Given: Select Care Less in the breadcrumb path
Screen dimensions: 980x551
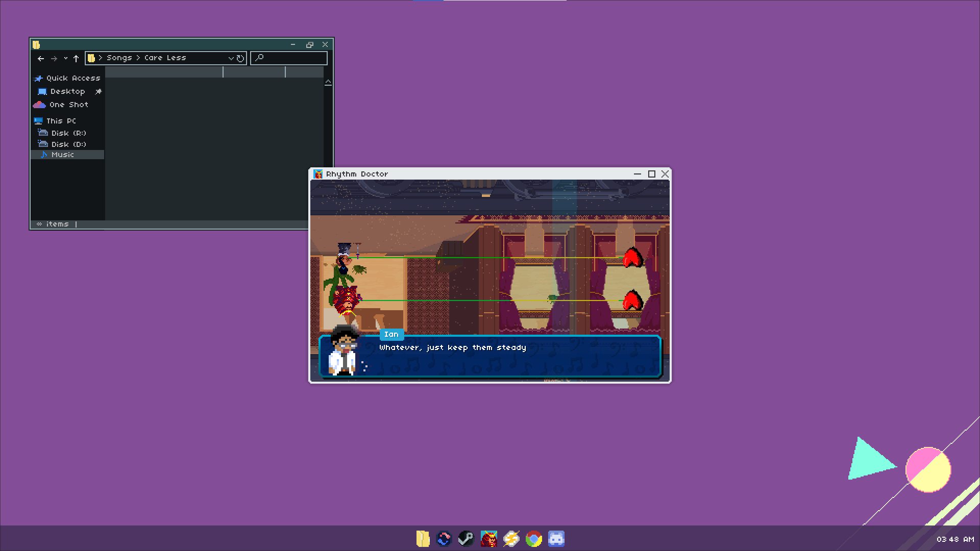Looking at the screenshot, I should [x=165, y=58].
